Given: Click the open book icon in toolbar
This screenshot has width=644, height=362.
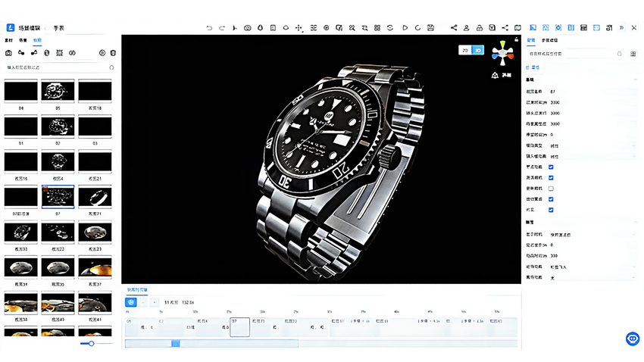Looking at the screenshot, I should (x=517, y=28).
